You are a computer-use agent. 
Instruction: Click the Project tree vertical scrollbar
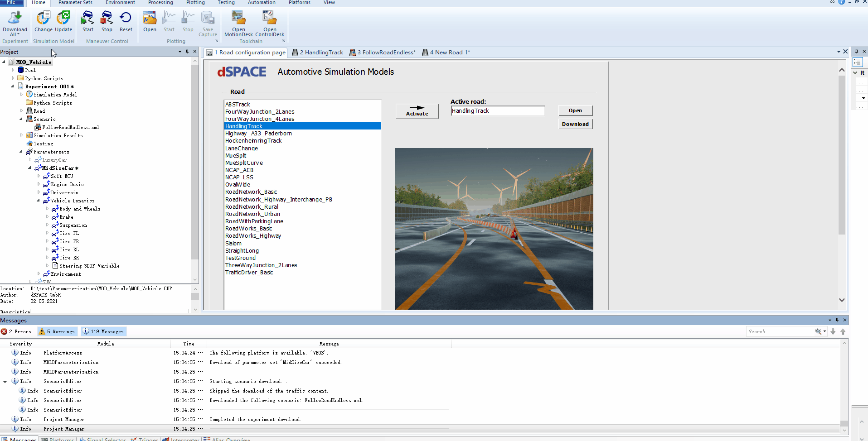[195, 162]
